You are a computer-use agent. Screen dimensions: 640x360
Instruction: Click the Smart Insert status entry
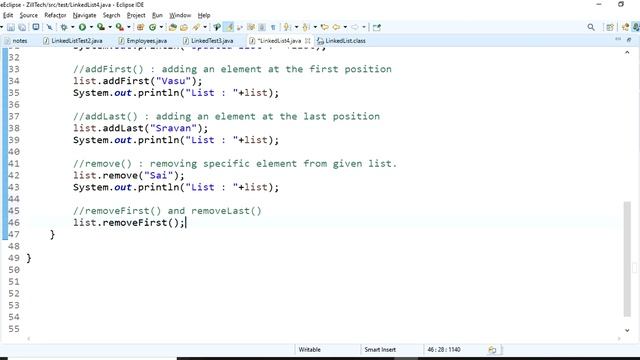[380, 350]
